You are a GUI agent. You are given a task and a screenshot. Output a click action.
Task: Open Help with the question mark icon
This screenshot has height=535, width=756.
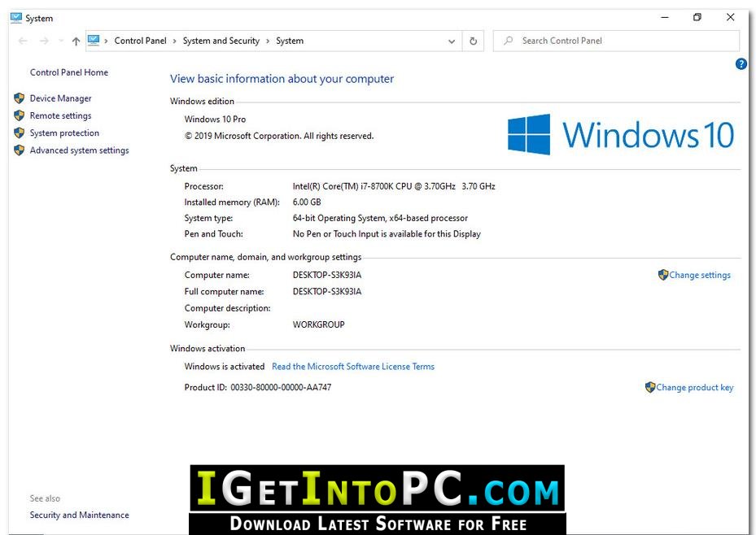tap(741, 63)
